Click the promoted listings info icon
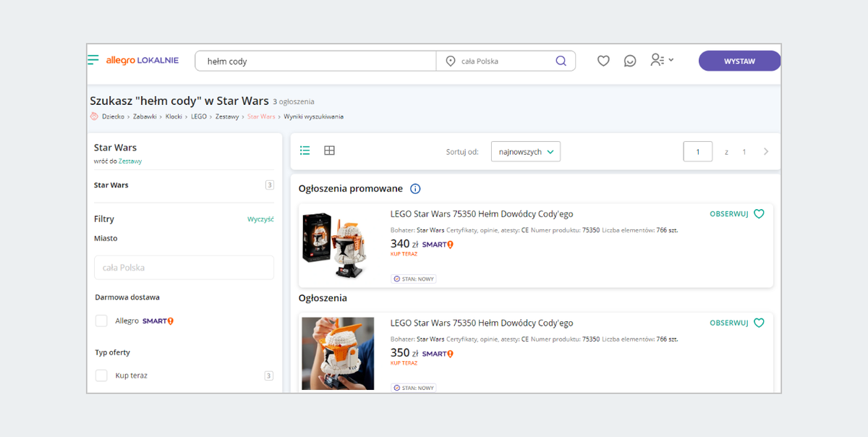Screen dimensions: 868x437 pos(415,189)
